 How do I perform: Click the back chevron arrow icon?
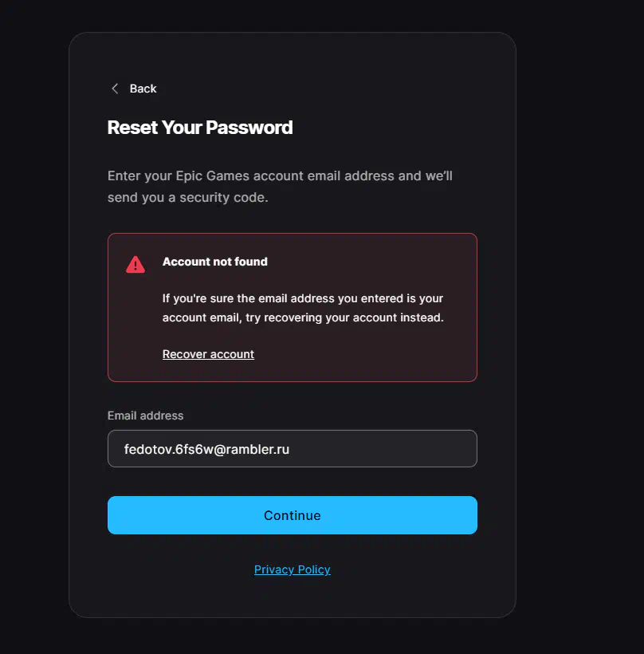115,89
